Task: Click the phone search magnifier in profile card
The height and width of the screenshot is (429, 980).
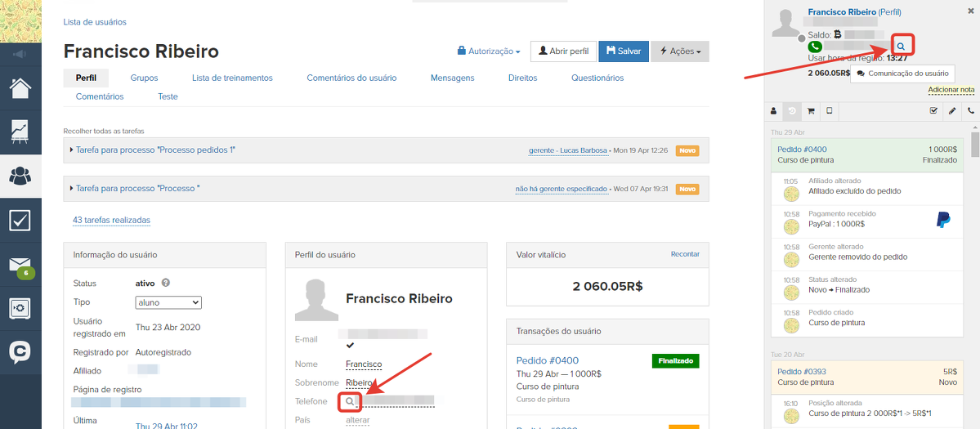Action: (350, 401)
